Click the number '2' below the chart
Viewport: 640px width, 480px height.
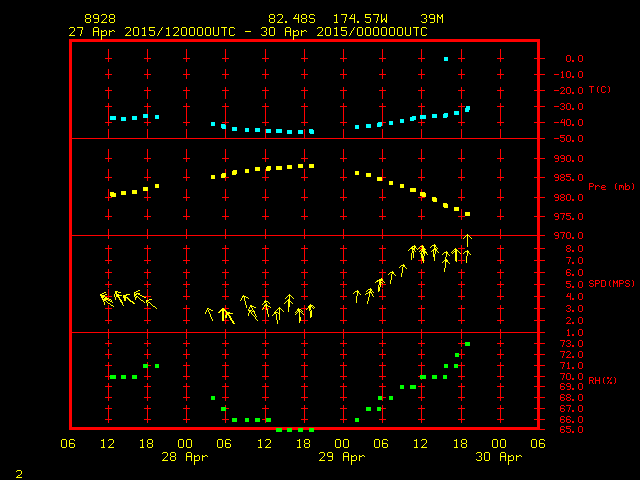coord(19,474)
